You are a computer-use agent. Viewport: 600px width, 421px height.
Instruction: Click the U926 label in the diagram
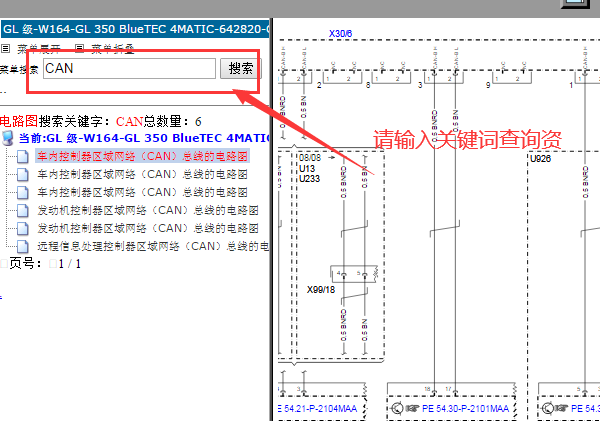[x=540, y=158]
